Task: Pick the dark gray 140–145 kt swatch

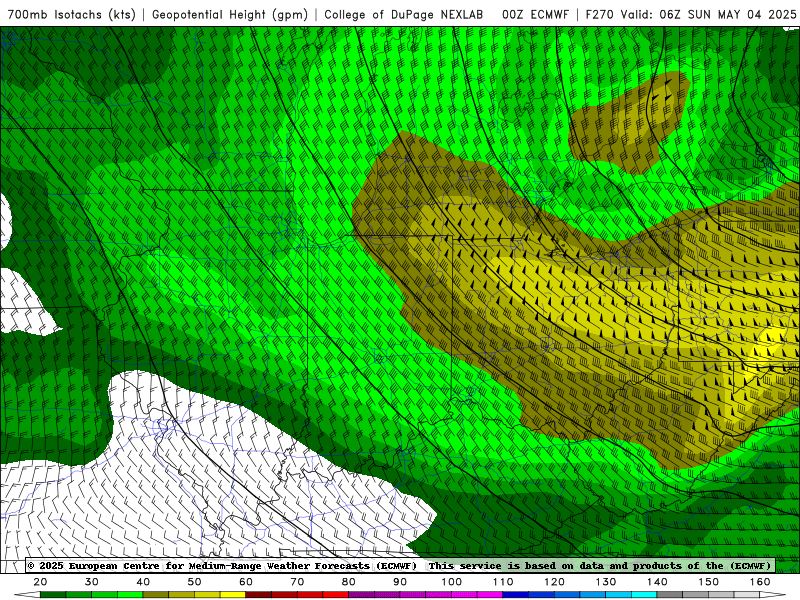Action: (670, 595)
